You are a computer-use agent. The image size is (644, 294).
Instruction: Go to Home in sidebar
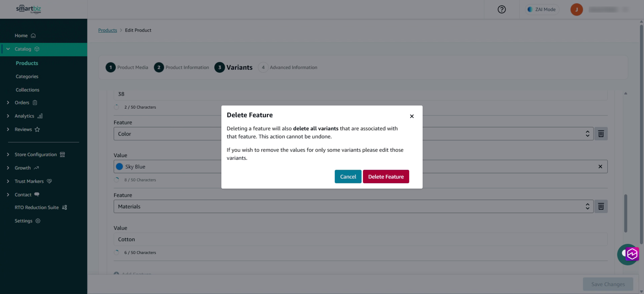coord(25,35)
